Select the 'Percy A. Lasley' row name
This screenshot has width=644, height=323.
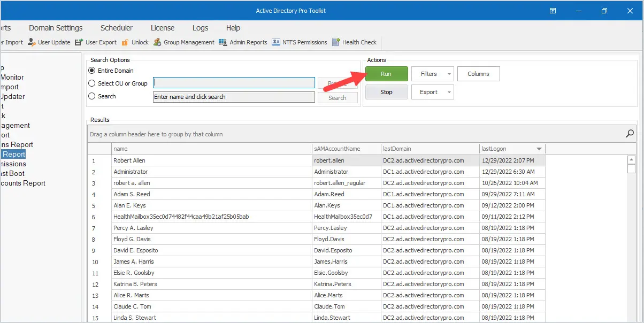[x=211, y=228]
